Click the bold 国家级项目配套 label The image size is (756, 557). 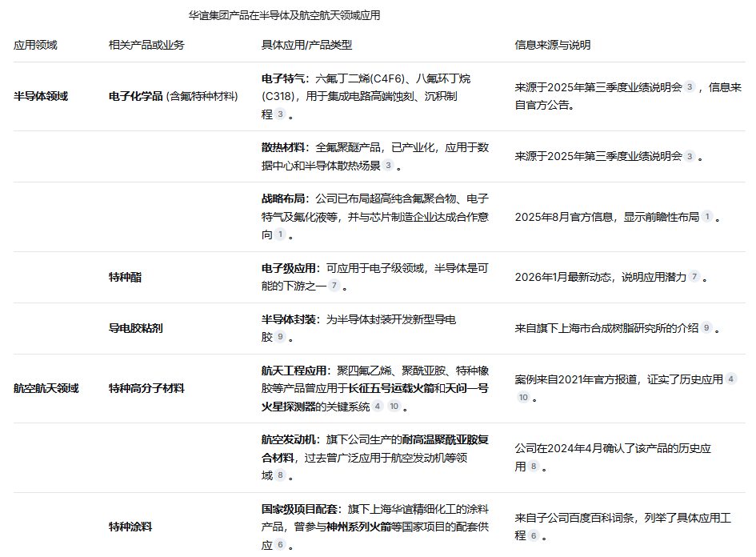(x=299, y=509)
